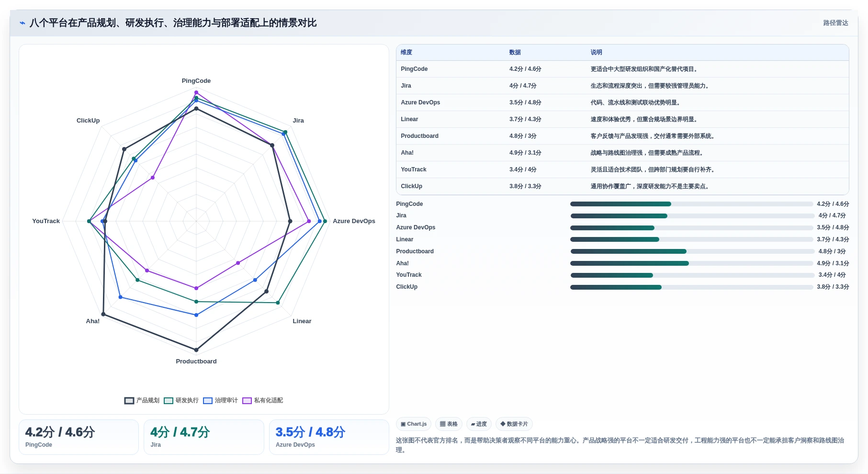Click the 路径雷达 label in header
Image resolution: width=868 pixels, height=474 pixels.
click(x=835, y=23)
